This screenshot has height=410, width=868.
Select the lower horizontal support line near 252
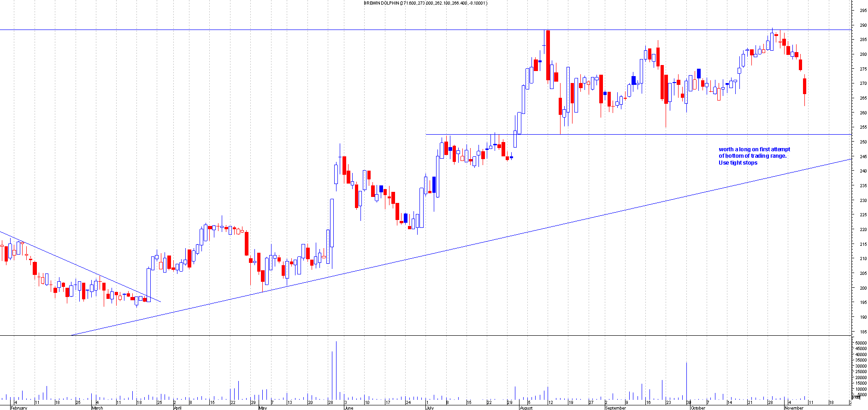[691, 135]
